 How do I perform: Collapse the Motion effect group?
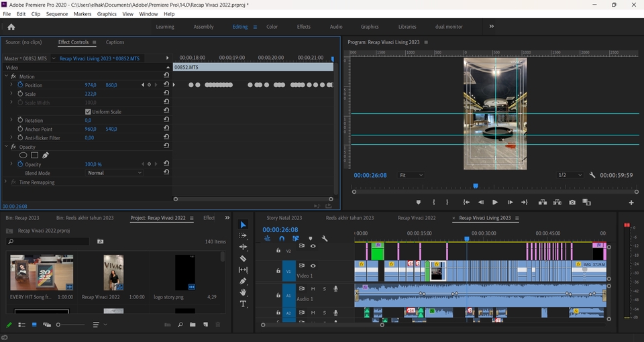(x=7, y=76)
